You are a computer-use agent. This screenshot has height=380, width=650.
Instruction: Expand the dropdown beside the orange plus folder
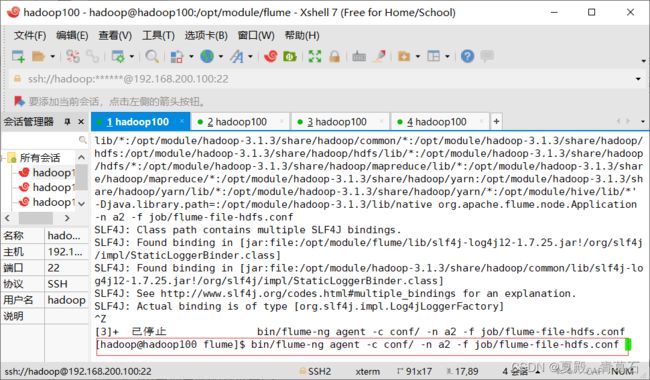418,56
